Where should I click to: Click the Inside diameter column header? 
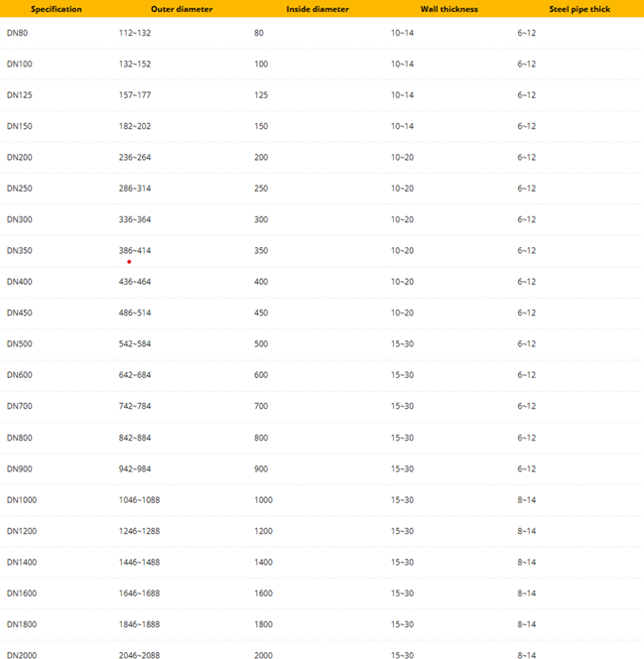point(318,9)
